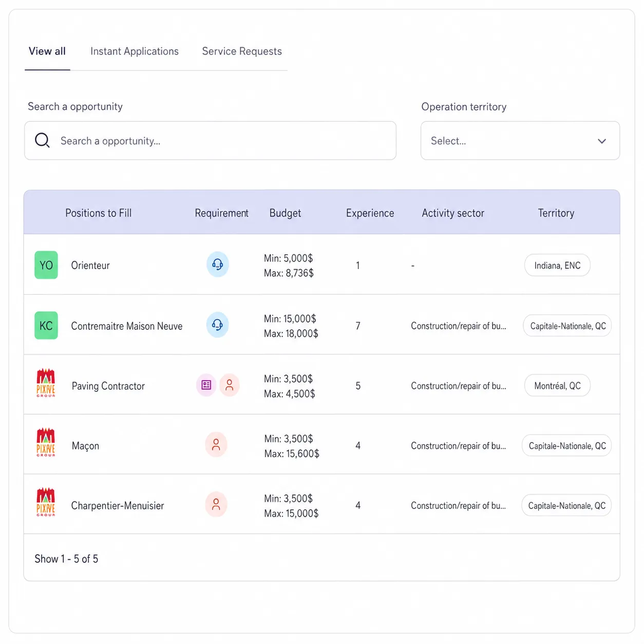This screenshot has width=644, height=644.
Task: Click the Montréal, QC territory tag
Action: pyautogui.click(x=557, y=386)
